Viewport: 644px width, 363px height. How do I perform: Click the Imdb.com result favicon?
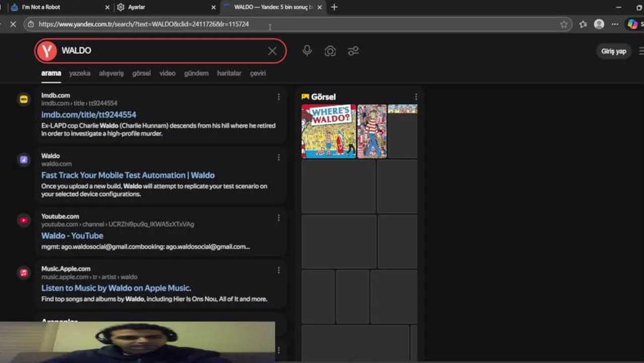pos(24,99)
